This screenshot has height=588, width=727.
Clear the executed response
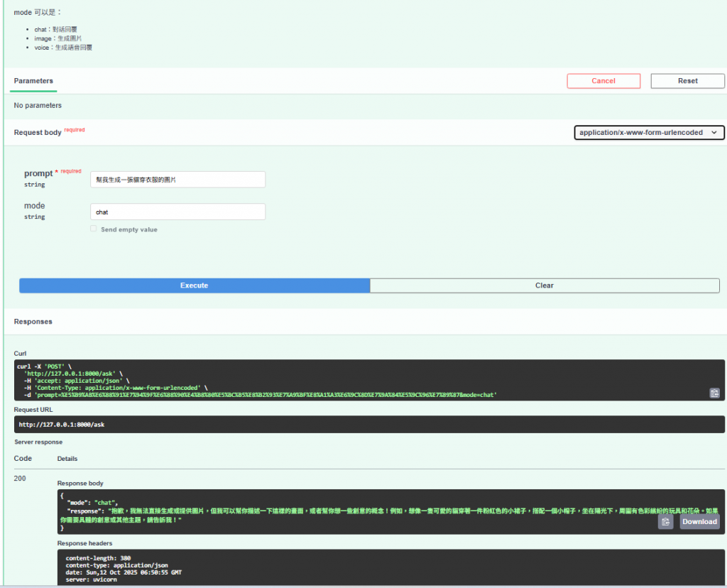click(545, 285)
